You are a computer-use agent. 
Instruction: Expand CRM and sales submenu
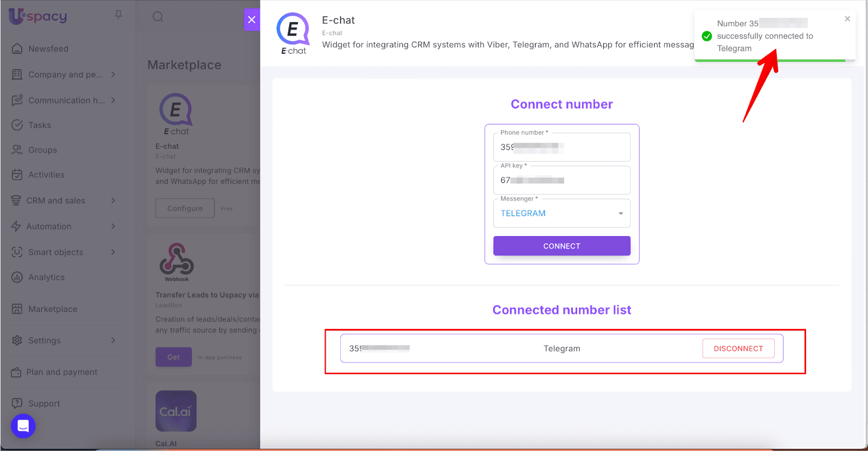click(x=113, y=201)
